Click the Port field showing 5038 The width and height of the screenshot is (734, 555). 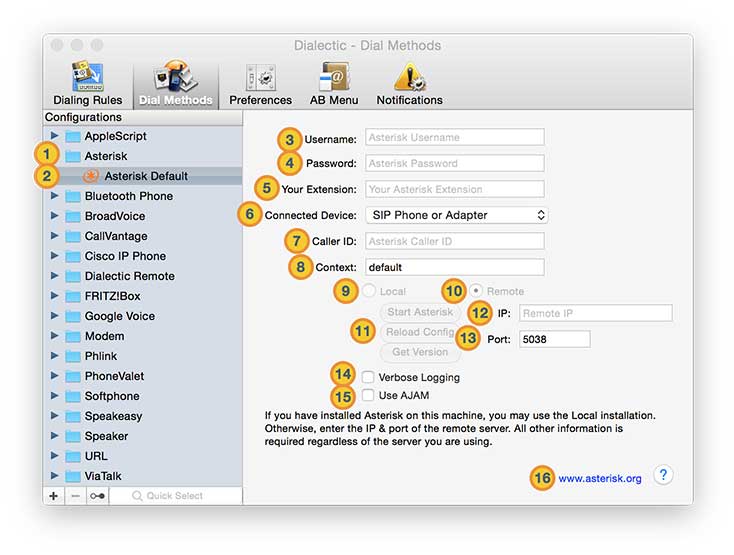coord(554,339)
